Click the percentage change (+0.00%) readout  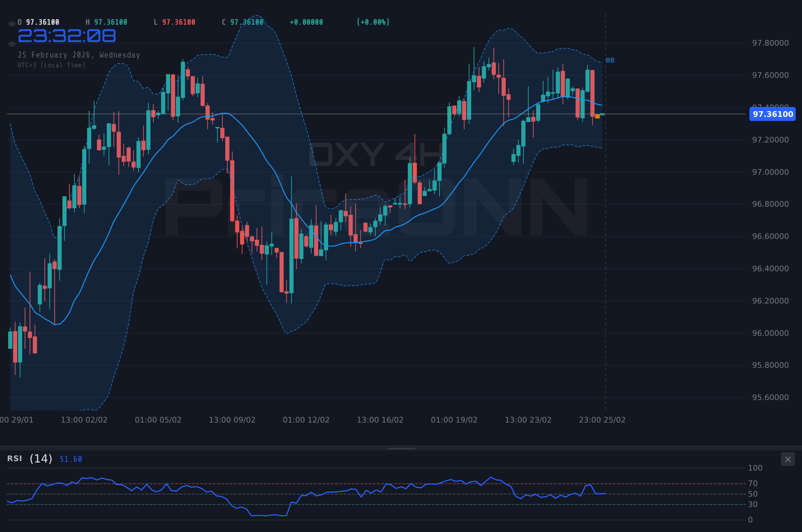[x=373, y=21]
